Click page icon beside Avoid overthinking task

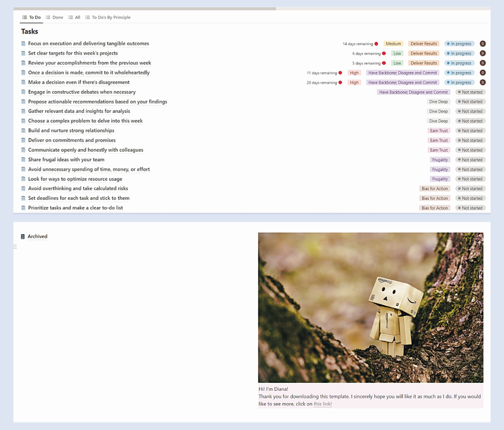click(24, 188)
